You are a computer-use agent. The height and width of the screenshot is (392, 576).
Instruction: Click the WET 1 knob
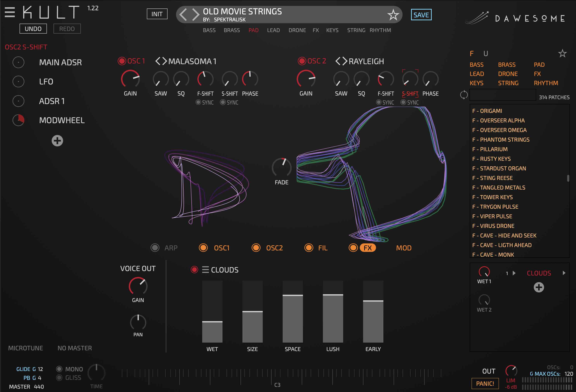[484, 272]
